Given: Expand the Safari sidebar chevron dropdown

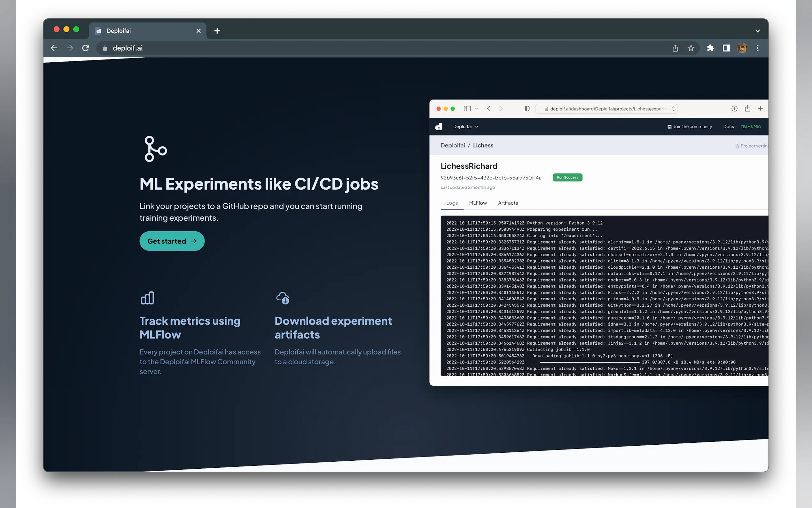Looking at the screenshot, I should pyautogui.click(x=476, y=108).
